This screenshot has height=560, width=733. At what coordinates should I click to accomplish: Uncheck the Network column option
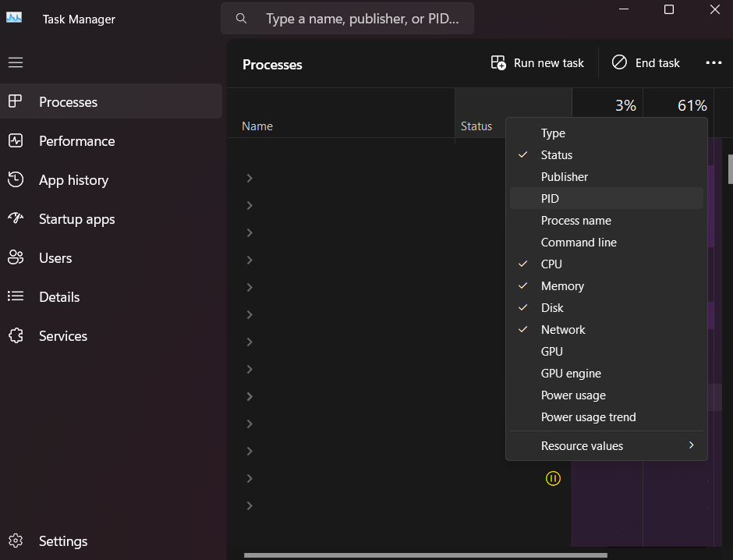tap(607, 330)
